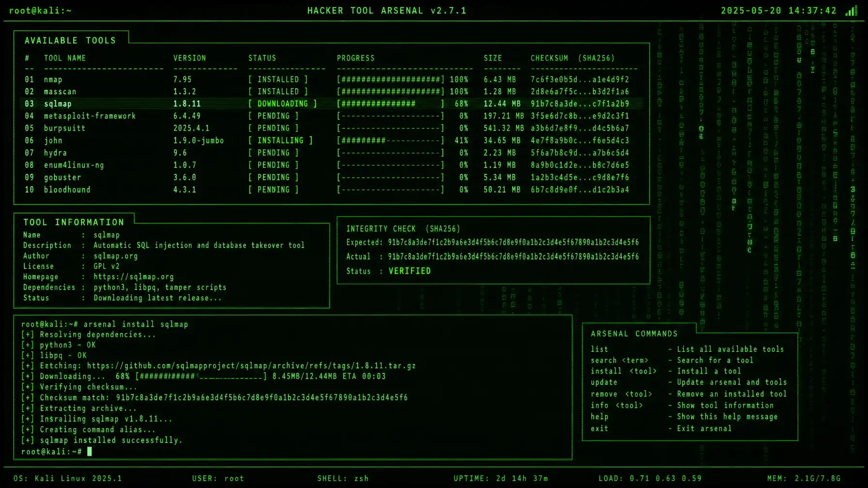The height and width of the screenshot is (488, 868).
Task: Select the bloodhound tool row
Action: pyautogui.click(x=332, y=190)
